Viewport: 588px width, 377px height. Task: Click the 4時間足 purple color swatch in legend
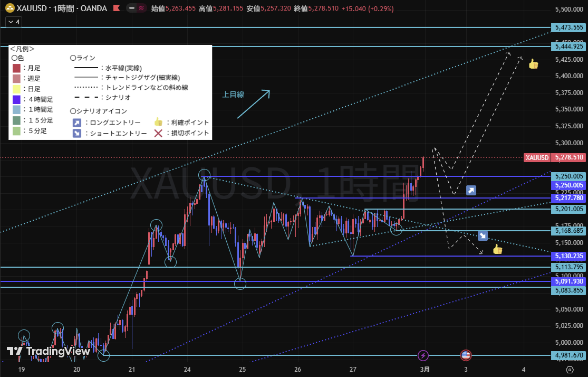(16, 99)
